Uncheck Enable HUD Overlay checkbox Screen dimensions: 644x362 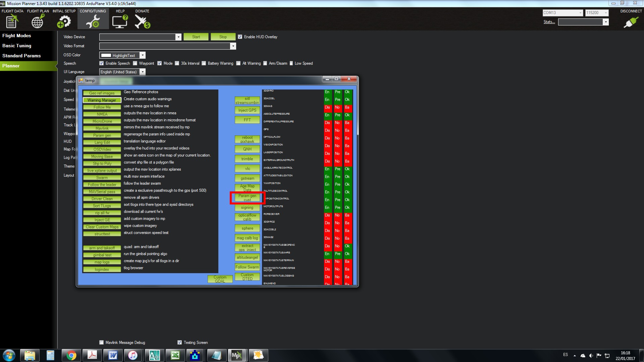click(240, 37)
